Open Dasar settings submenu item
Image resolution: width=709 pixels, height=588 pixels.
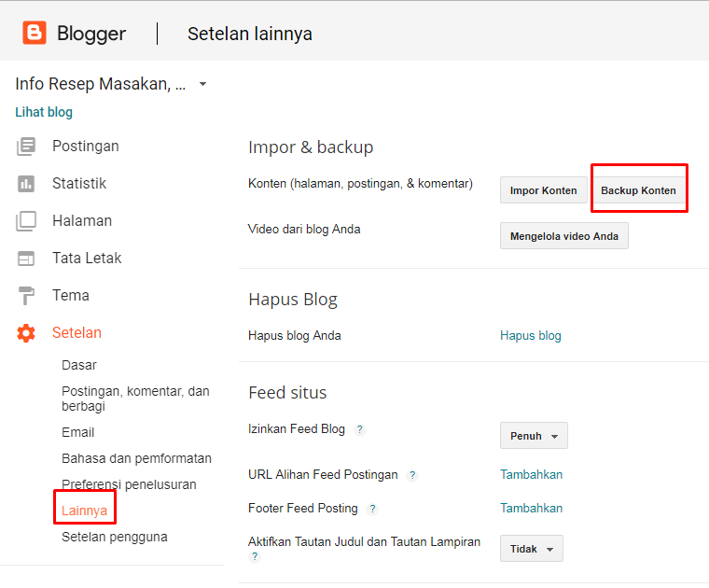(x=79, y=365)
